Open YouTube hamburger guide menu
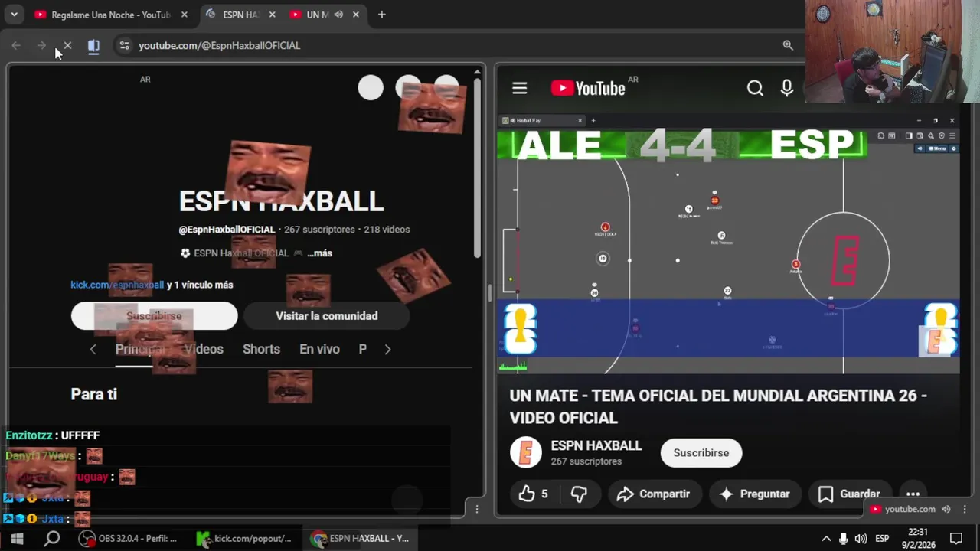 (x=519, y=89)
